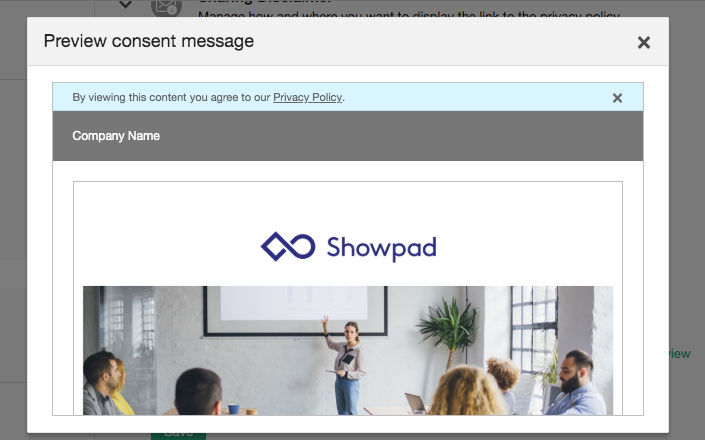Click the 'Preview consent message' dialog title
Screen dimensions: 705x440
(x=149, y=41)
